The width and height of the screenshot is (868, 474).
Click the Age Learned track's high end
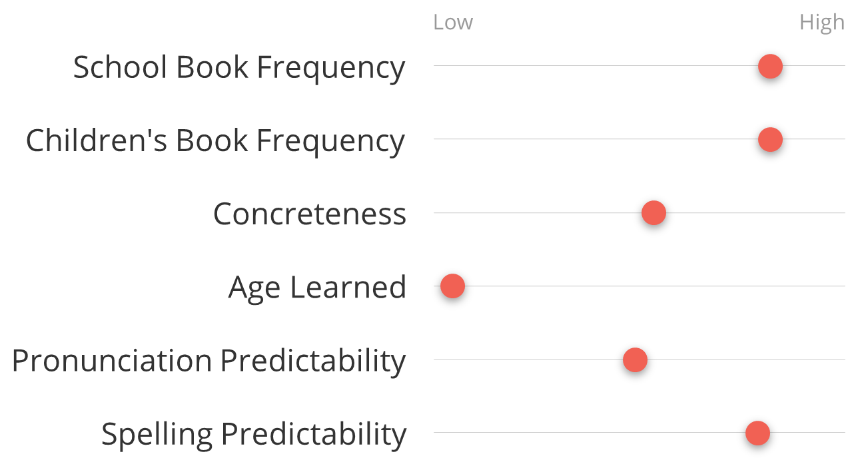point(841,286)
